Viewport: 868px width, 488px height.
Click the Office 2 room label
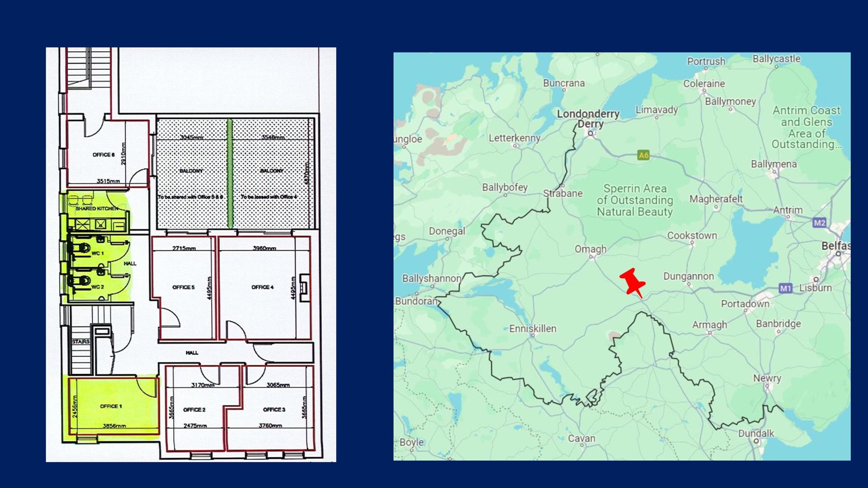[x=194, y=410]
